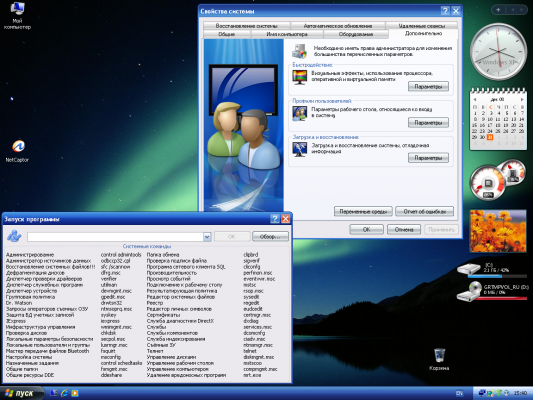Click the GRTMPVOL_RU D: drive gadget icon
Screen dimensions: 533x400
(468, 292)
